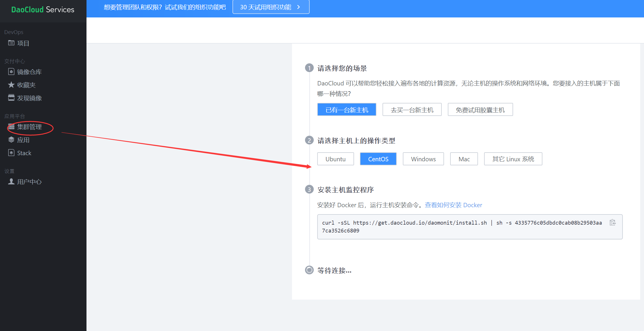Viewport: 644px width, 331px height.
Task: Select 去买一台新主机 scenario
Action: [412, 110]
